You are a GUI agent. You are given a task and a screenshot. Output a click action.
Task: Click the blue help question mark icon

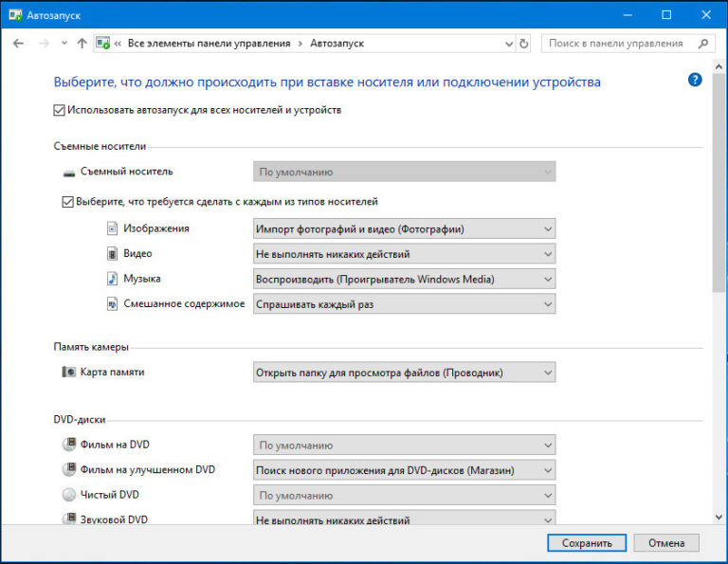(x=695, y=81)
